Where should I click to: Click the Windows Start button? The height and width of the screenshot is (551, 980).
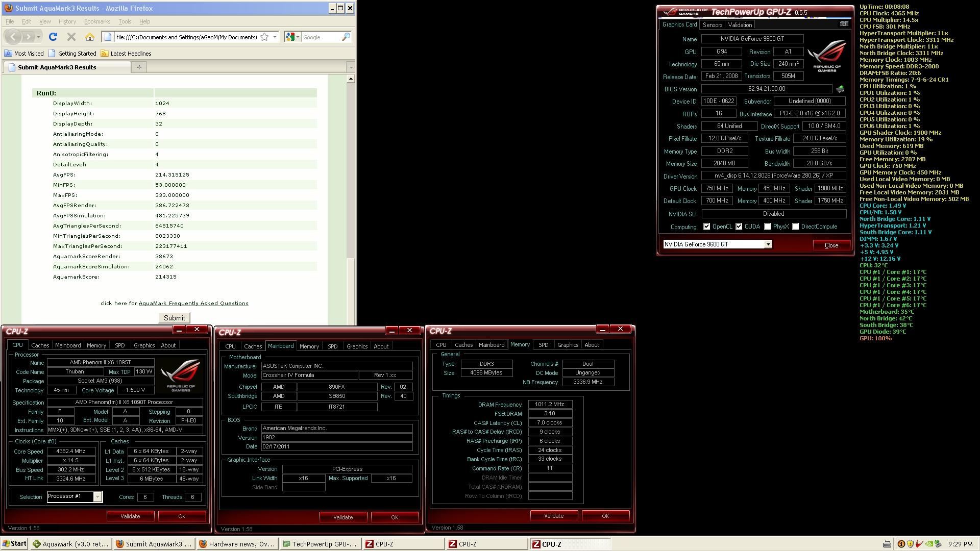14,544
